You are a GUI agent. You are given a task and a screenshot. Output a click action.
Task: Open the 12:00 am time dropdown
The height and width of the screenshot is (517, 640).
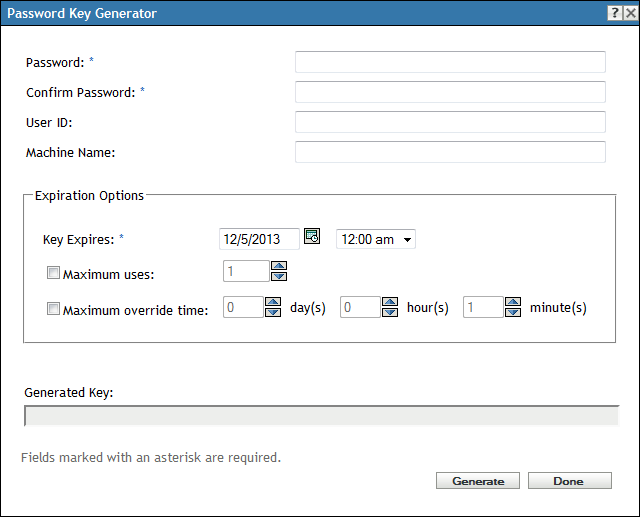click(376, 239)
